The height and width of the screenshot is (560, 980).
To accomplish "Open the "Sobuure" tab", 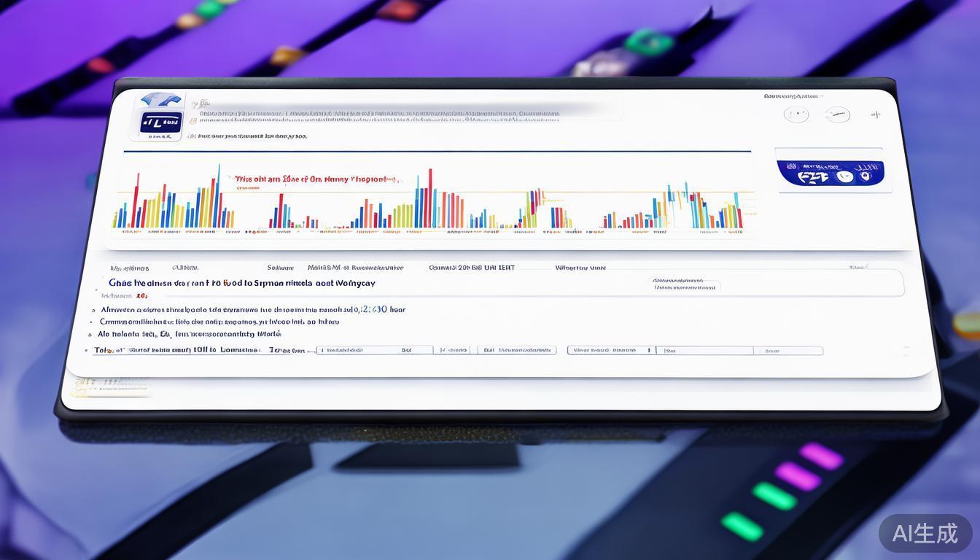I will [280, 268].
